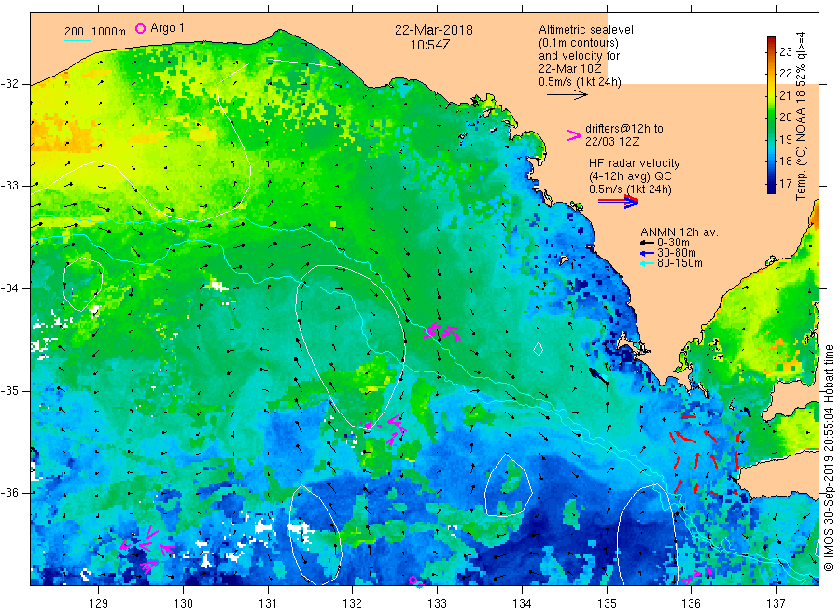The width and height of the screenshot is (840, 616).
Task: Click the 134 longitude axis label
Action: point(522,604)
